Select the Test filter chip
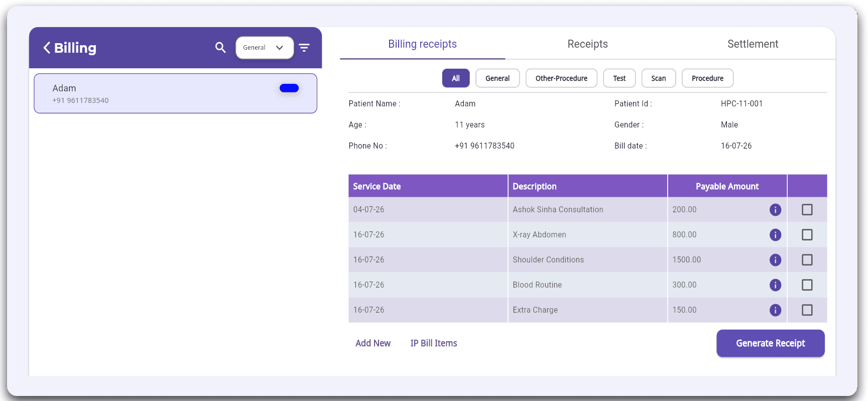Image resolution: width=868 pixels, height=401 pixels. [x=619, y=78]
